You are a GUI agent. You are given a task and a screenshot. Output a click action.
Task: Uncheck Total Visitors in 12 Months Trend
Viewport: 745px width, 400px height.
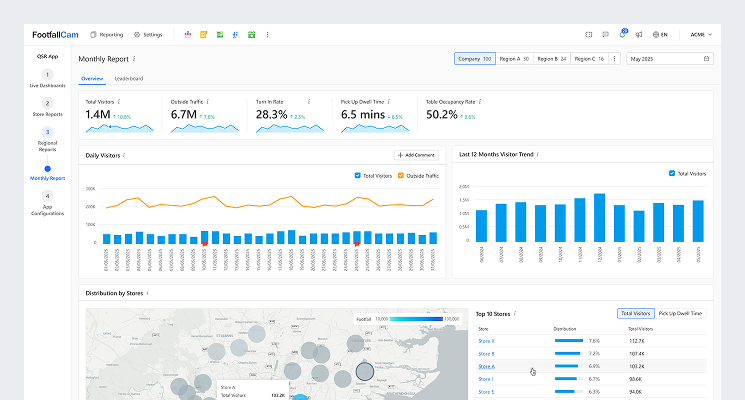(671, 173)
